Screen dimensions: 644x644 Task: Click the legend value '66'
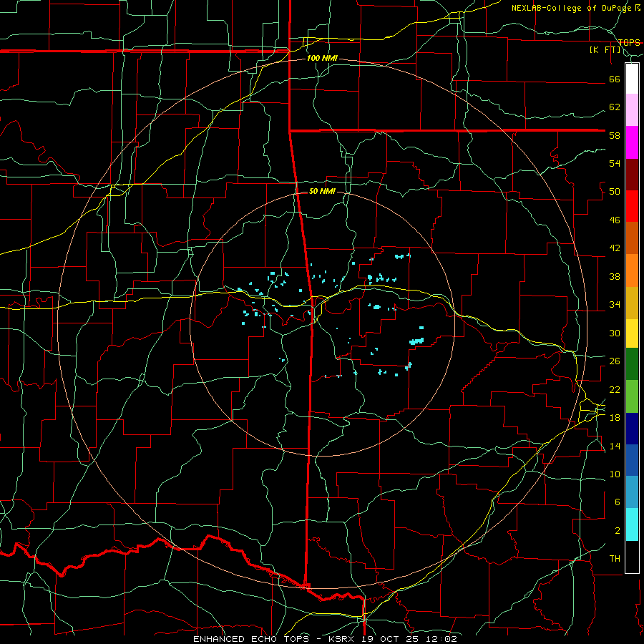tap(615, 79)
